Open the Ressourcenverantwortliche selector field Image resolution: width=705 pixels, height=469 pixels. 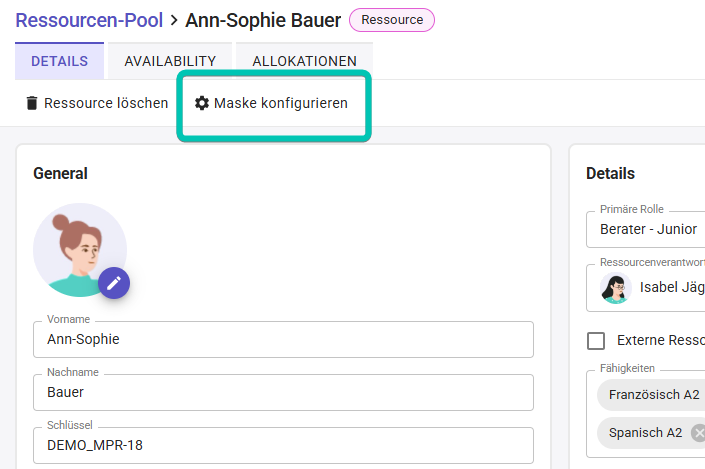(x=646, y=288)
